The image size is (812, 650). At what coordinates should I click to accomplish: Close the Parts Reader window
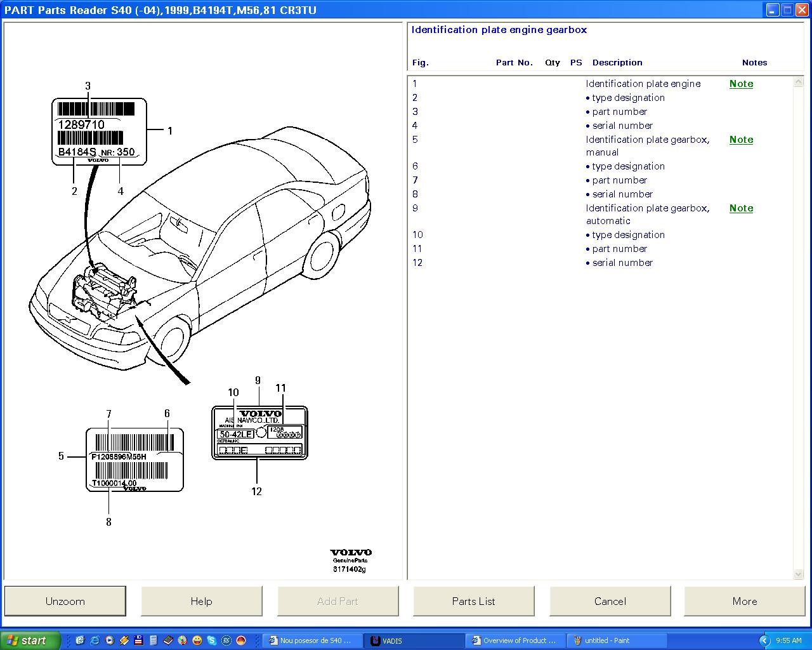tap(802, 10)
